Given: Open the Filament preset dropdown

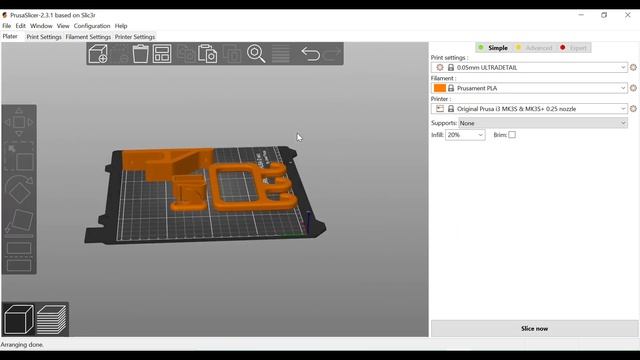Looking at the screenshot, I should pyautogui.click(x=529, y=88).
